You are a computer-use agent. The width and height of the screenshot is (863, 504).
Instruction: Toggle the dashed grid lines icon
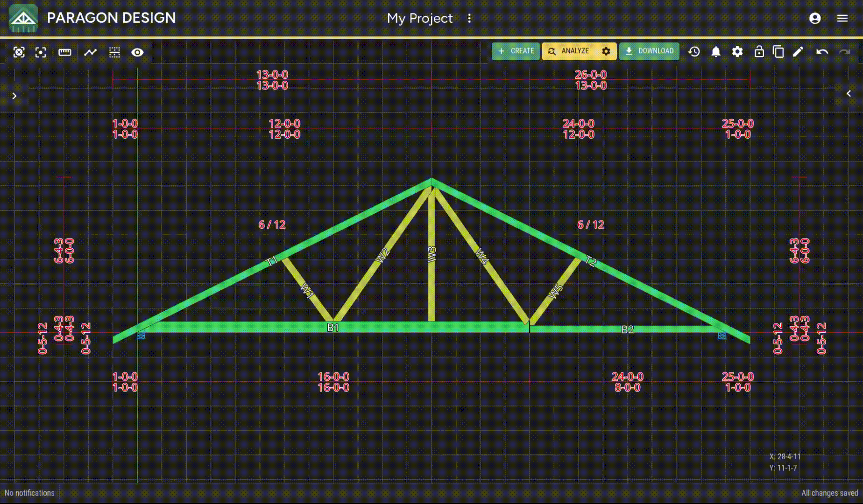(114, 52)
